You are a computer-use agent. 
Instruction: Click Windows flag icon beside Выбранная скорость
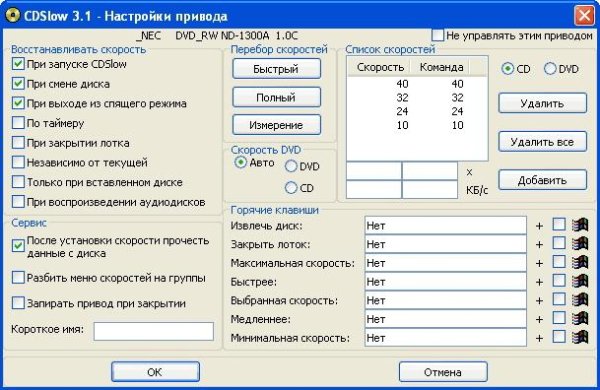(x=580, y=300)
